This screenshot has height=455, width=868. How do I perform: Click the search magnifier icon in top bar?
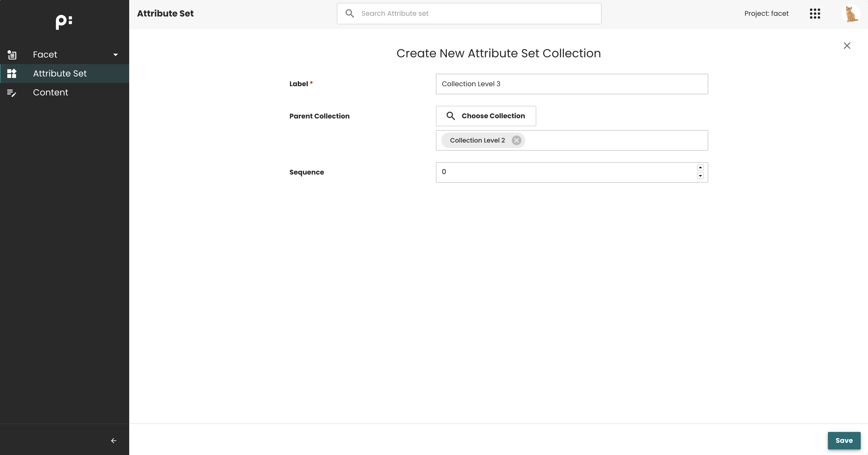(x=350, y=13)
